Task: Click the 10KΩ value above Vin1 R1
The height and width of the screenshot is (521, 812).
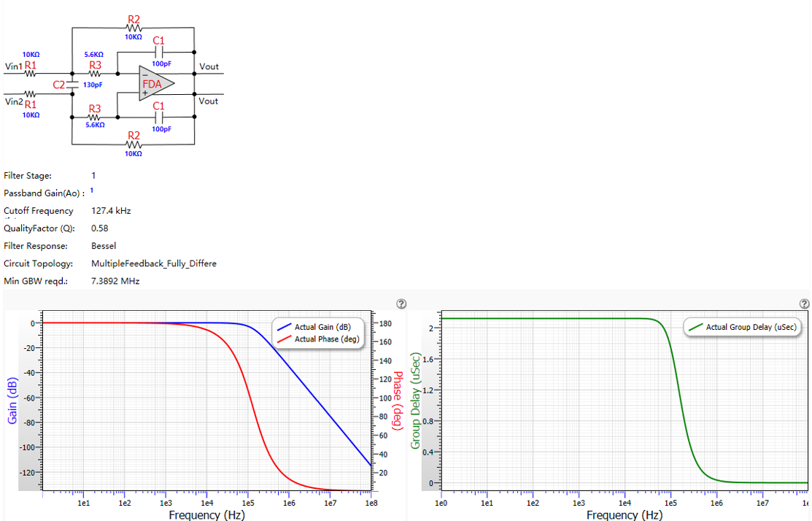Action: coord(31,55)
